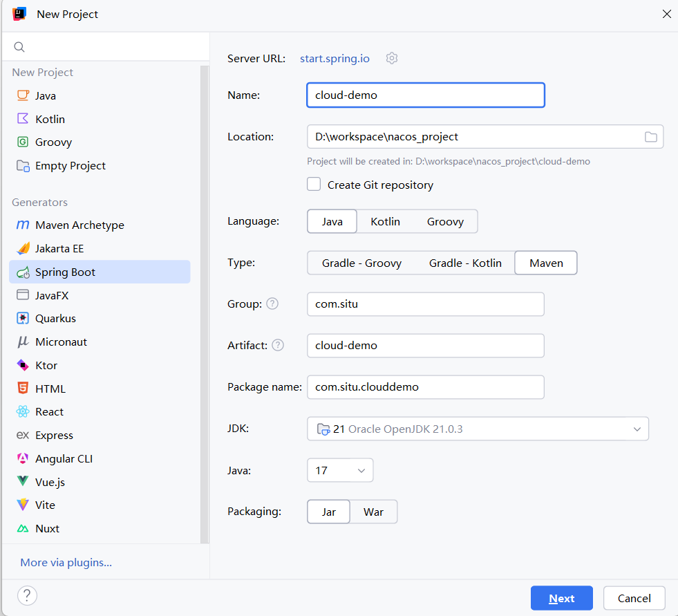
Task: Click the Artifact field help icon
Action: (x=278, y=345)
